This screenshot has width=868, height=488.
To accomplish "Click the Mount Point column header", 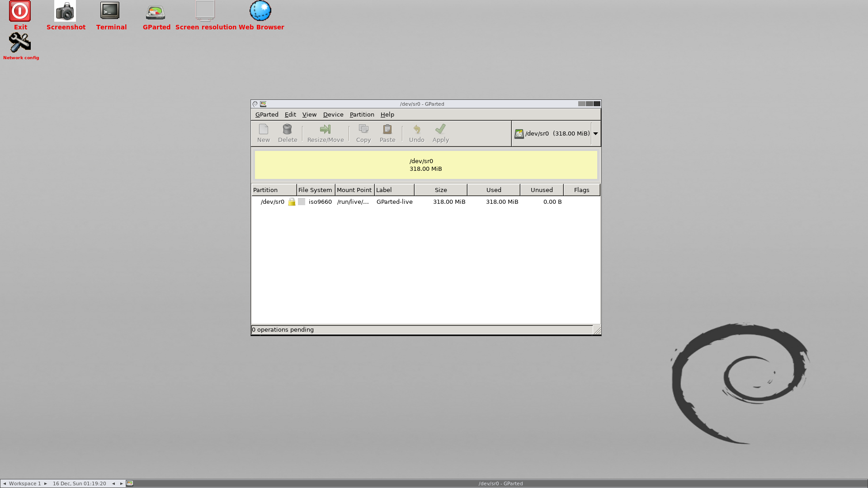I will pyautogui.click(x=354, y=190).
